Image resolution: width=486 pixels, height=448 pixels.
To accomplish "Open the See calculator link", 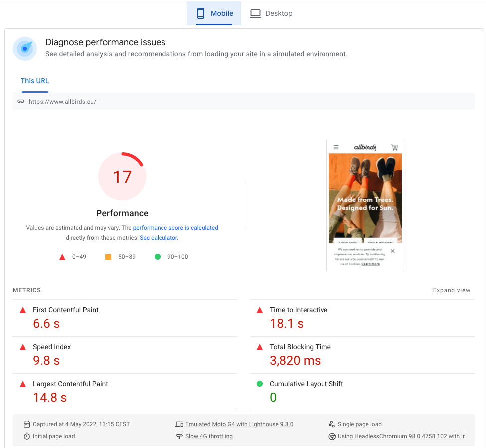I will point(159,238).
